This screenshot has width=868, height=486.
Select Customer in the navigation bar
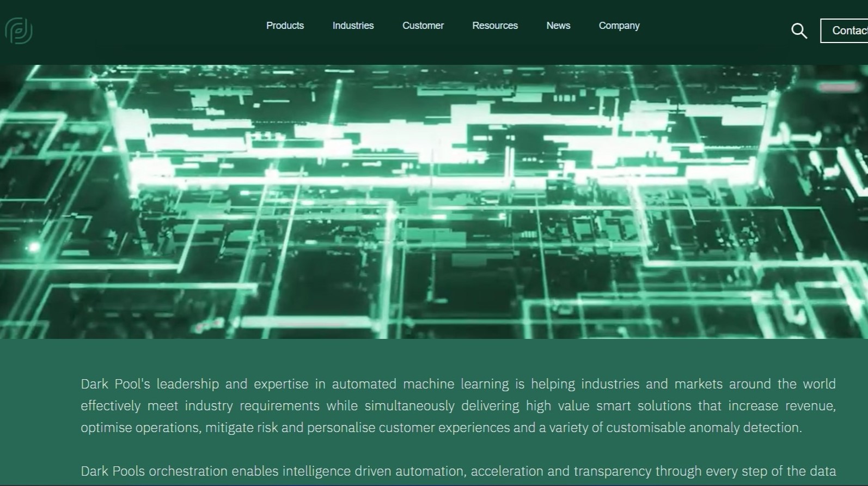tap(423, 26)
